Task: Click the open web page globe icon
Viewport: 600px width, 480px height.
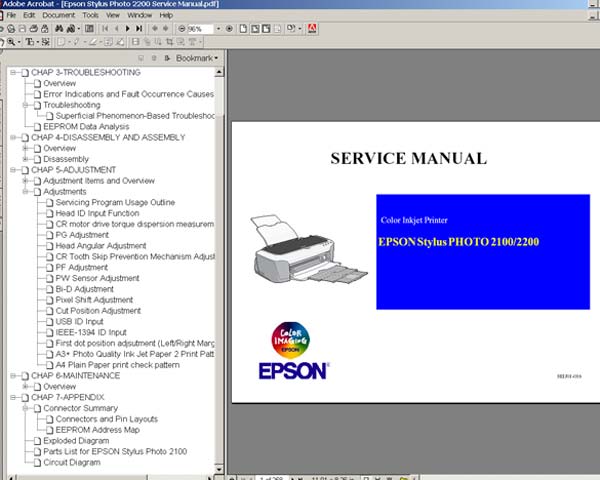Action: (11, 29)
